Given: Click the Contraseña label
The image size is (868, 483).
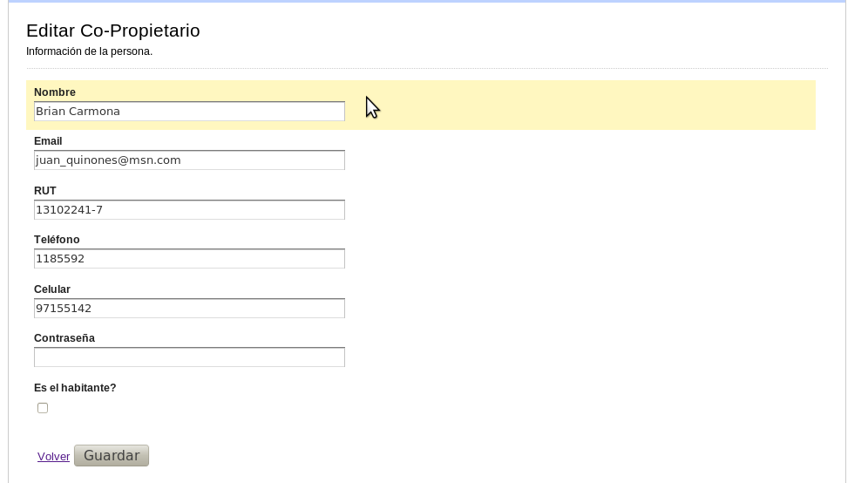Looking at the screenshot, I should (64, 338).
